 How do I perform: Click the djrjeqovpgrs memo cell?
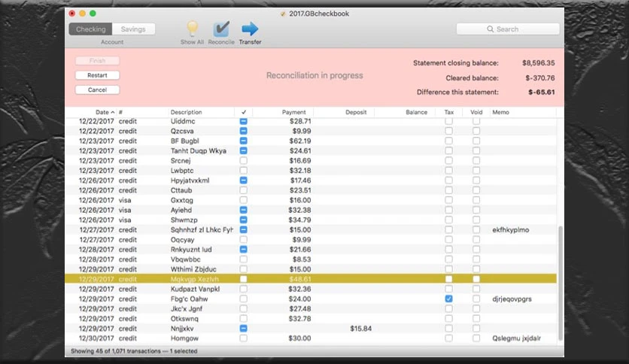coord(512,299)
